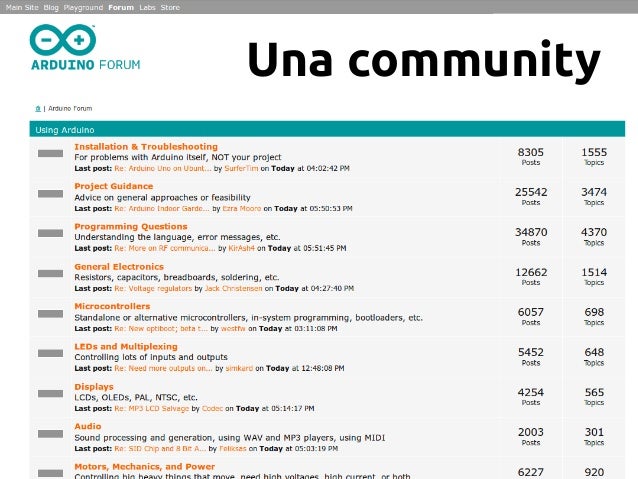638x479 pixels.
Task: Click the 'Una community' slide heading
Action: point(423,60)
